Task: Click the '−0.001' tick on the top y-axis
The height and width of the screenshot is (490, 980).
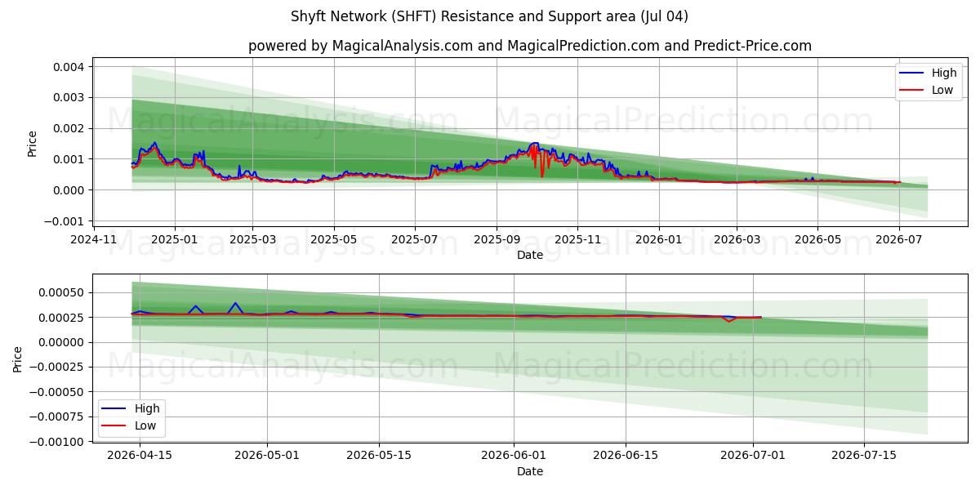Action: (65, 221)
